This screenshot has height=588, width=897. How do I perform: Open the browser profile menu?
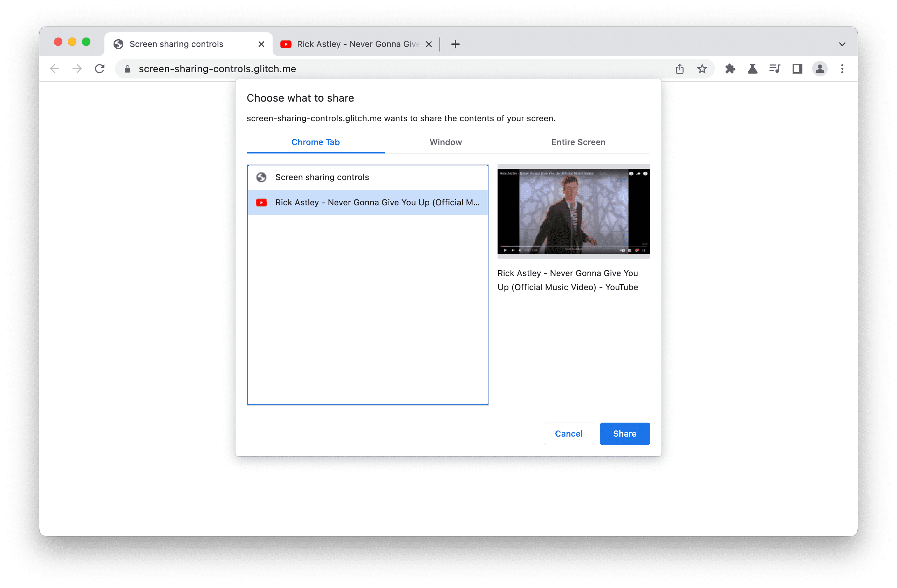pos(820,69)
